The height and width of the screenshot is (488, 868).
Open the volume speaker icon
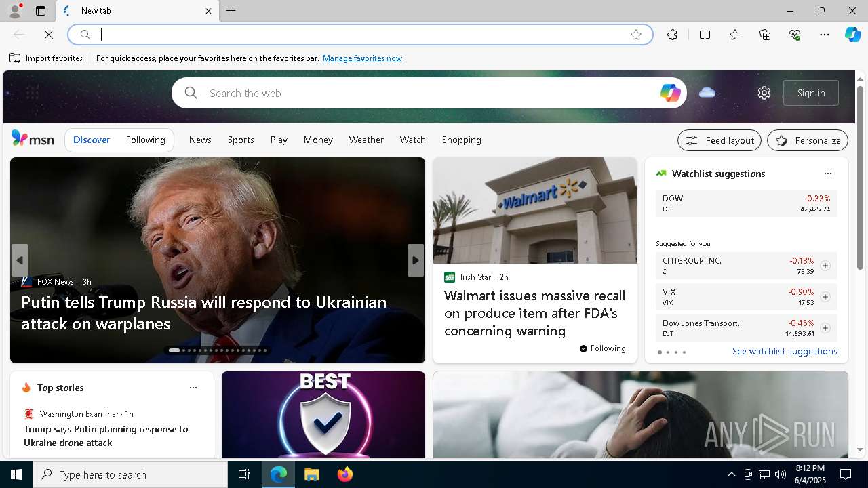click(x=781, y=474)
